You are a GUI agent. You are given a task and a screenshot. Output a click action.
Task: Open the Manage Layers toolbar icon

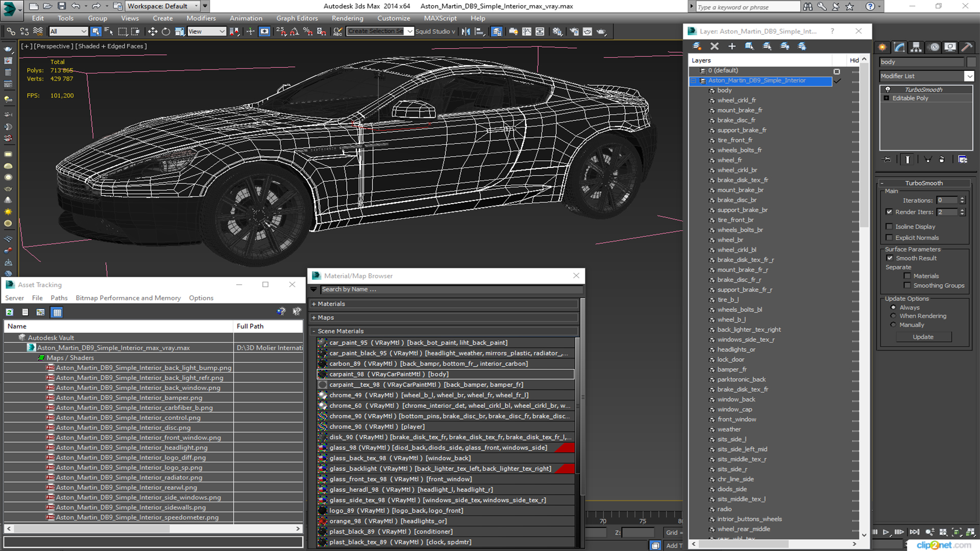(497, 32)
